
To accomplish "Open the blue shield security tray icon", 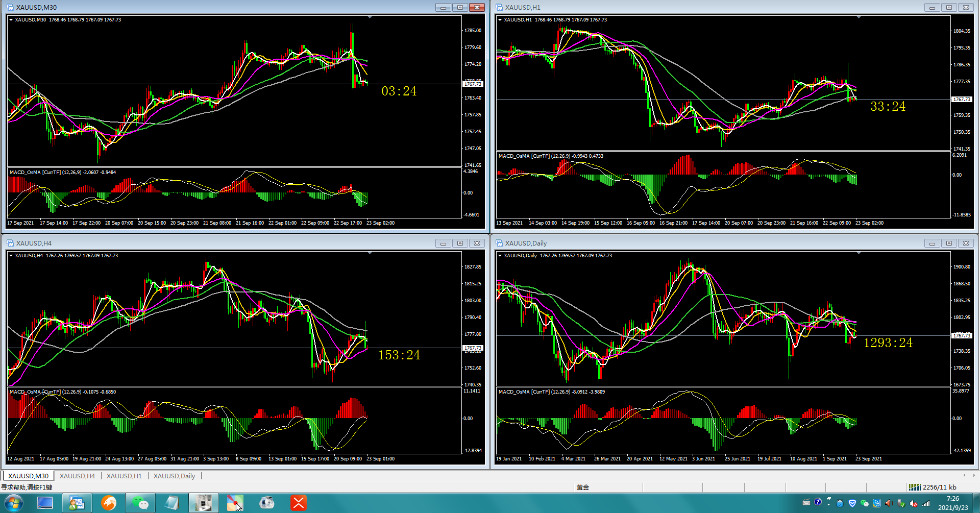I will (x=852, y=503).
